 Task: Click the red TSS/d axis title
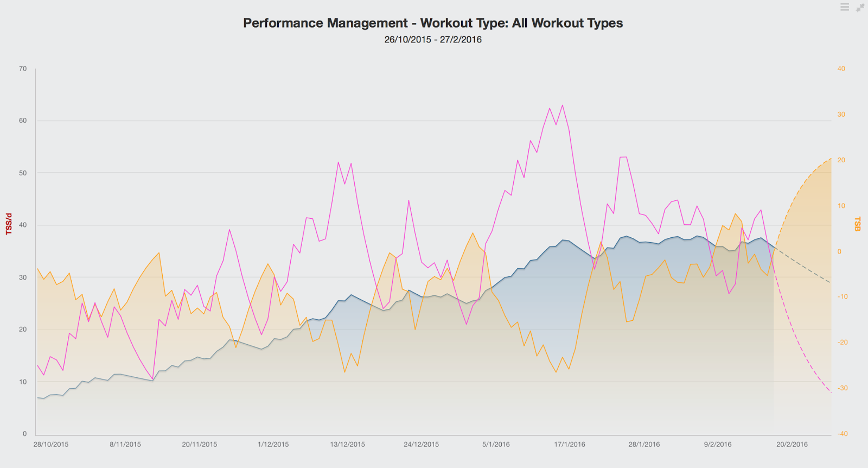click(9, 224)
